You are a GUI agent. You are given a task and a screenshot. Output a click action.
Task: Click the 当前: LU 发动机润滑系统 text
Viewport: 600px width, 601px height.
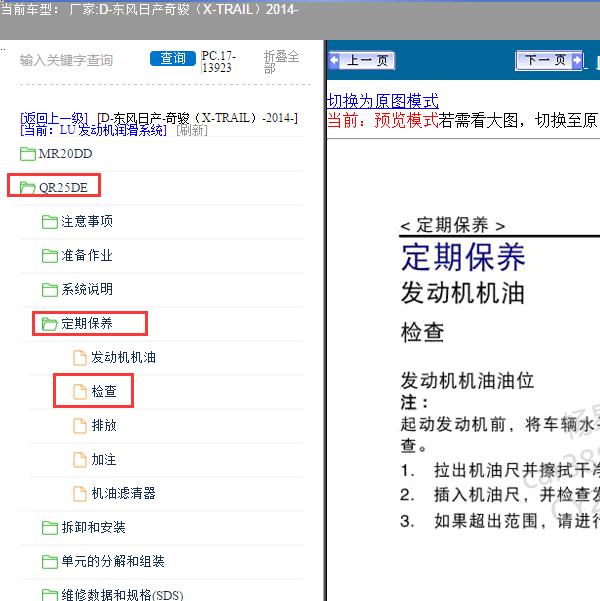pyautogui.click(x=94, y=130)
